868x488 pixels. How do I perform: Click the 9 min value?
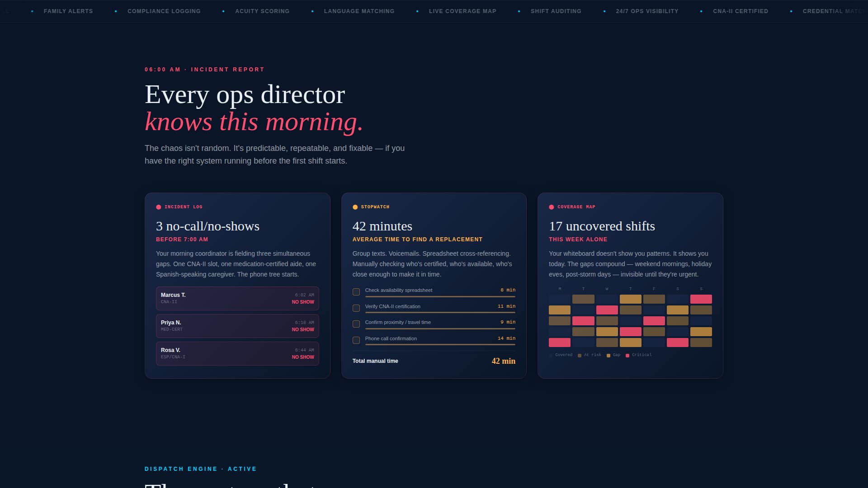click(x=508, y=322)
